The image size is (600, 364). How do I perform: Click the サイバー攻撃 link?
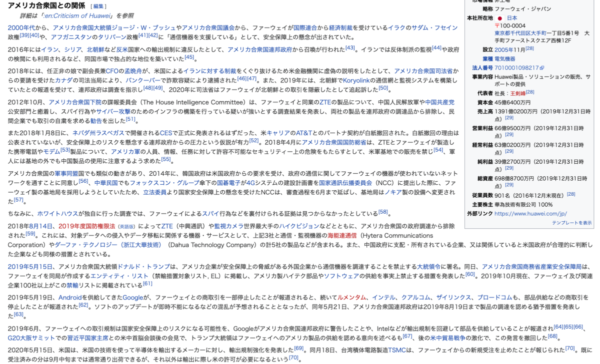[x=112, y=111]
